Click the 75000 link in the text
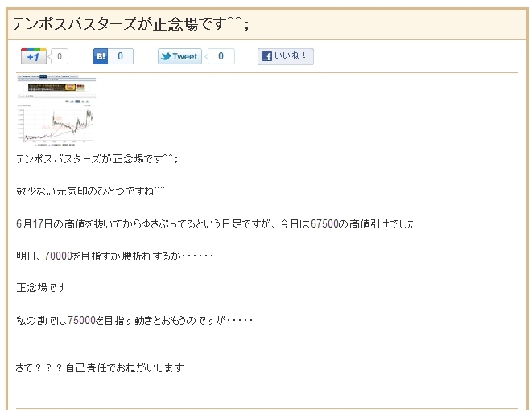Image resolution: width=532 pixels, height=410 pixels. pyautogui.click(x=81, y=320)
